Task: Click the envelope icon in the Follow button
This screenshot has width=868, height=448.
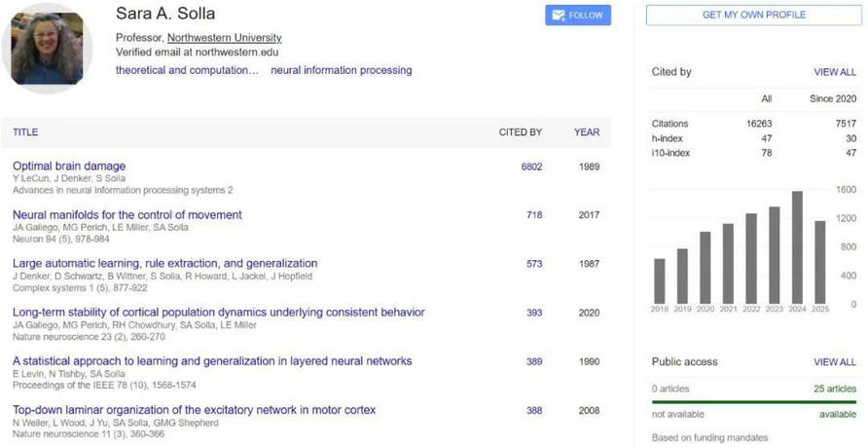Action: coord(560,16)
